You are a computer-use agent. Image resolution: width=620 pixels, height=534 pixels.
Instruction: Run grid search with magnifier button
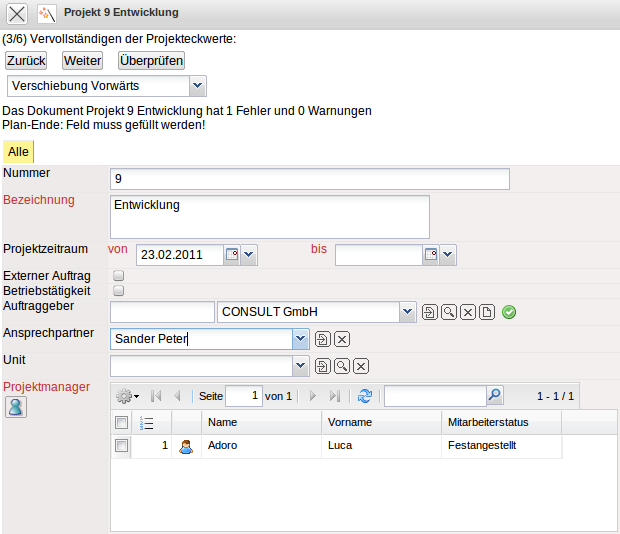point(495,395)
